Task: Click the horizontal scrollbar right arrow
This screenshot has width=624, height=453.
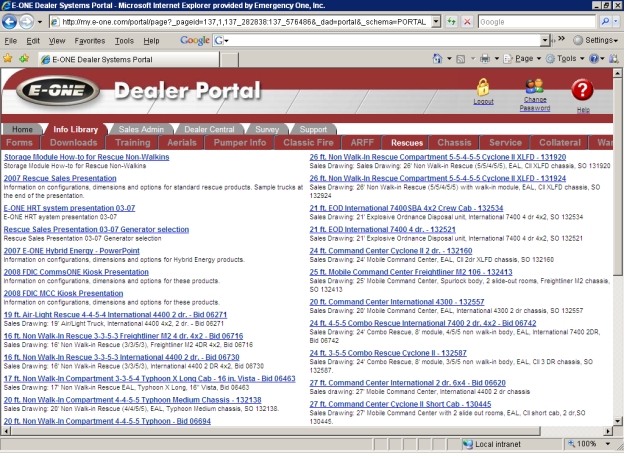Action: click(x=607, y=431)
